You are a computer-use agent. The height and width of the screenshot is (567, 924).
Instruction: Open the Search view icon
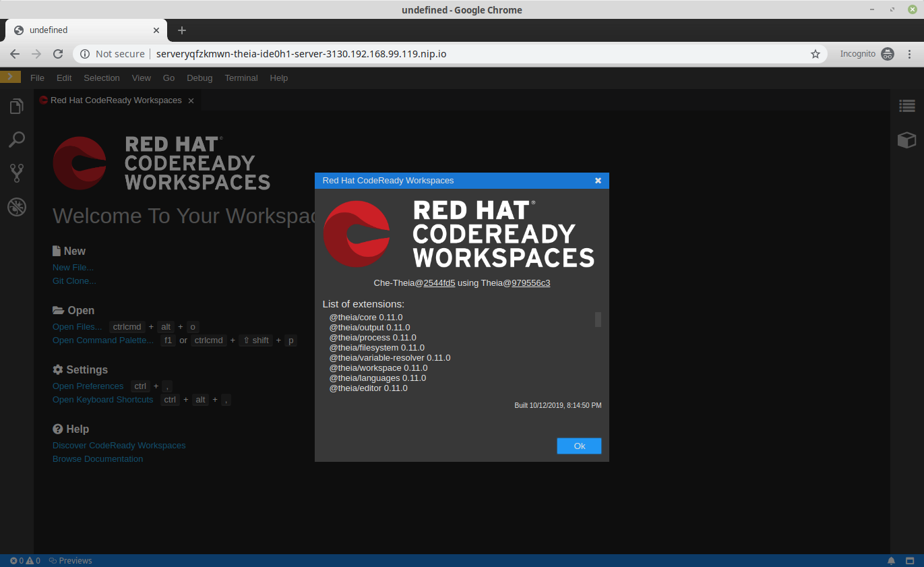point(16,140)
